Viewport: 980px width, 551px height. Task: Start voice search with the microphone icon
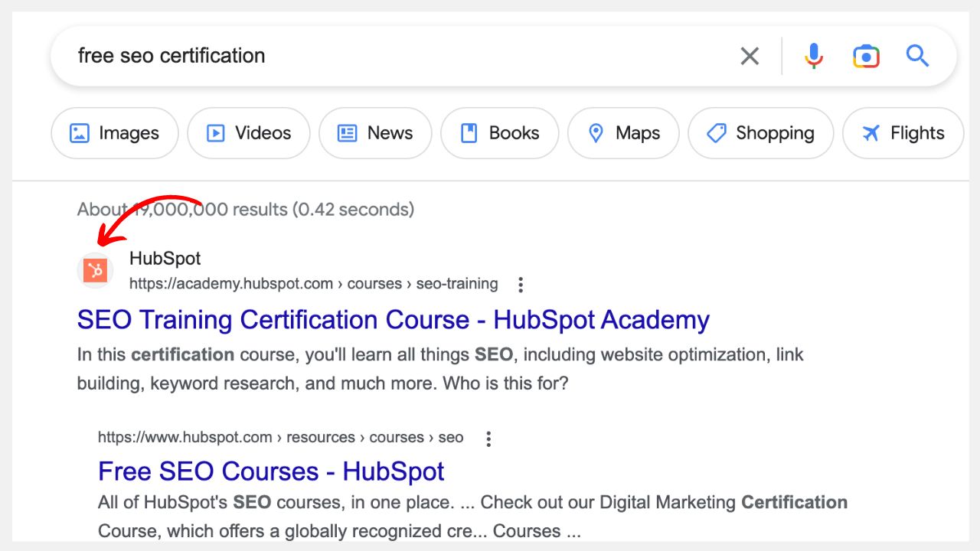coord(814,56)
